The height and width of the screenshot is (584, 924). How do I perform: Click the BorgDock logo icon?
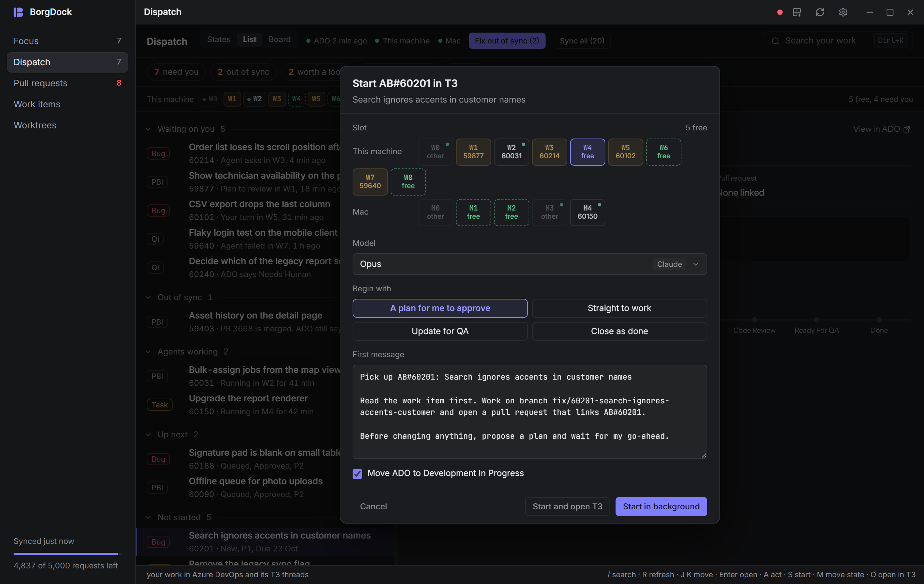(18, 12)
